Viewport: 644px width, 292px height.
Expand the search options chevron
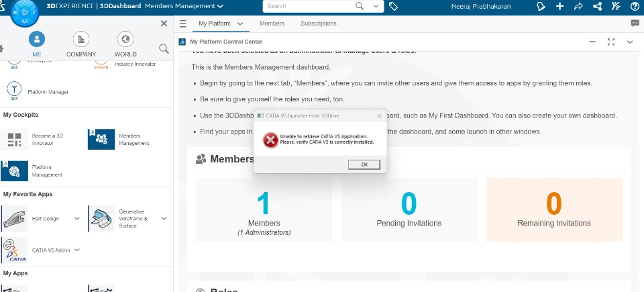[376, 6]
